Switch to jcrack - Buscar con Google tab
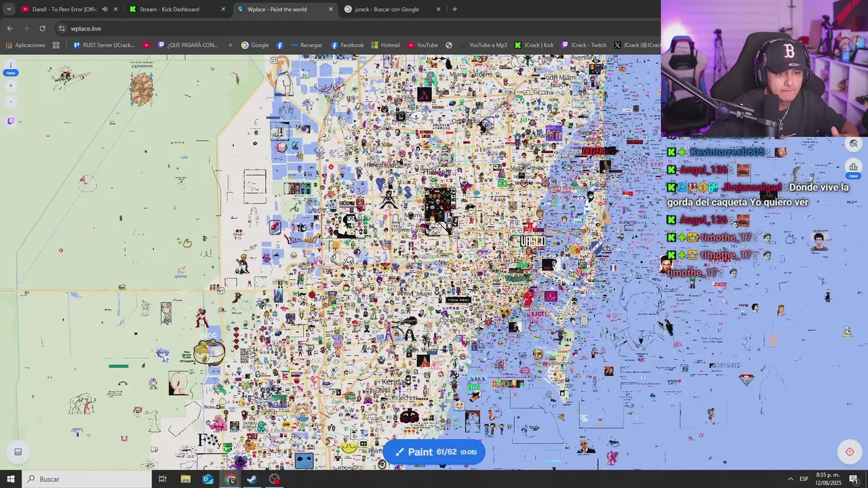This screenshot has width=868, height=488. point(387,9)
